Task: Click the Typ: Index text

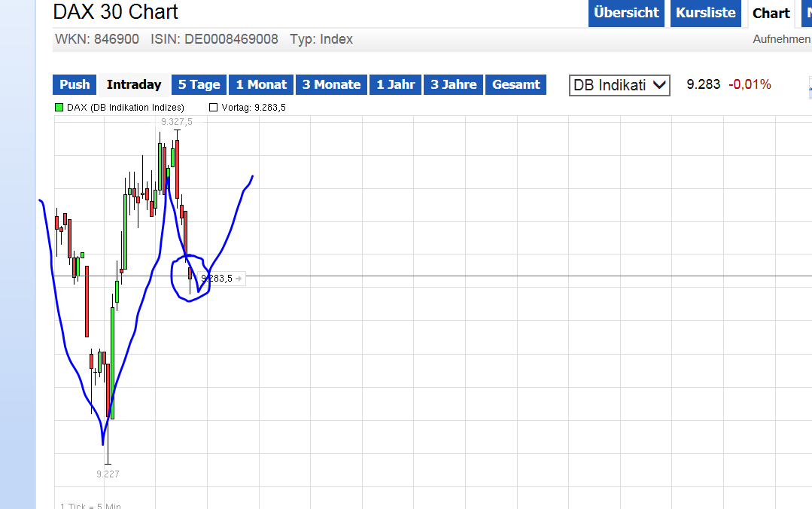Action: 321,39
